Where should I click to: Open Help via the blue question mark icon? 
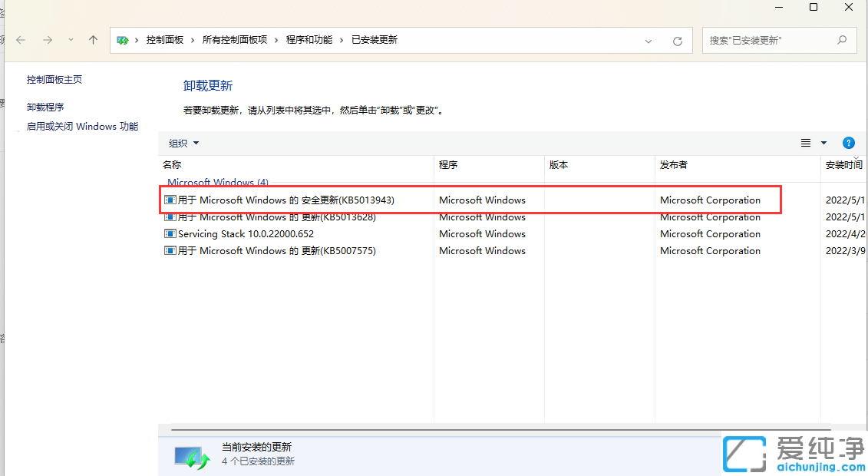tap(848, 142)
